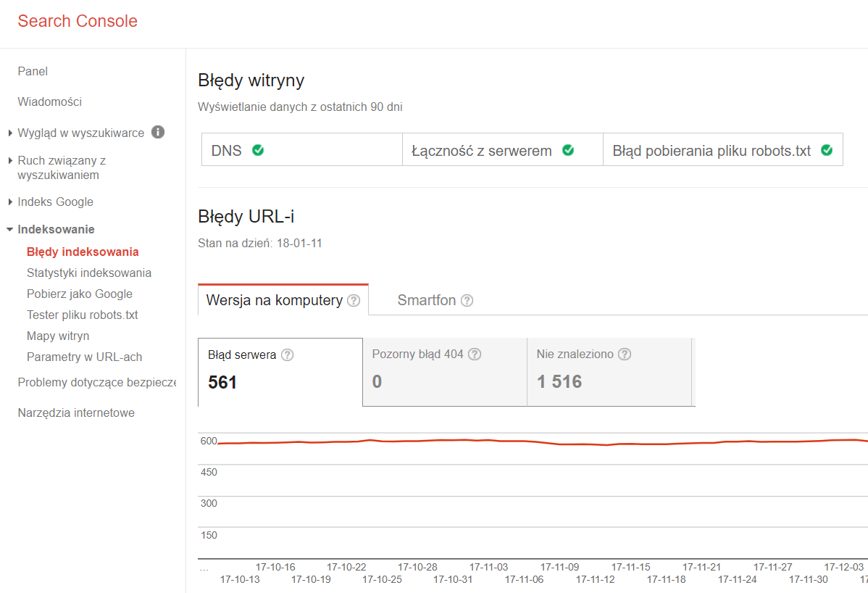Go to Panel in the sidebar
Screen dimensions: 868x593
pyautogui.click(x=33, y=72)
